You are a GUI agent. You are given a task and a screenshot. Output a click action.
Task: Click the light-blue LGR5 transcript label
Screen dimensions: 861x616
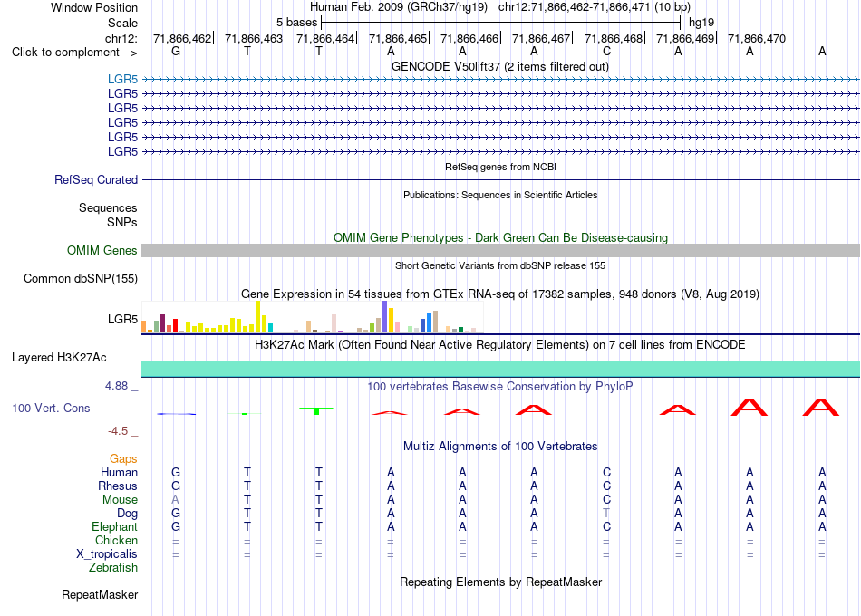[x=122, y=79]
